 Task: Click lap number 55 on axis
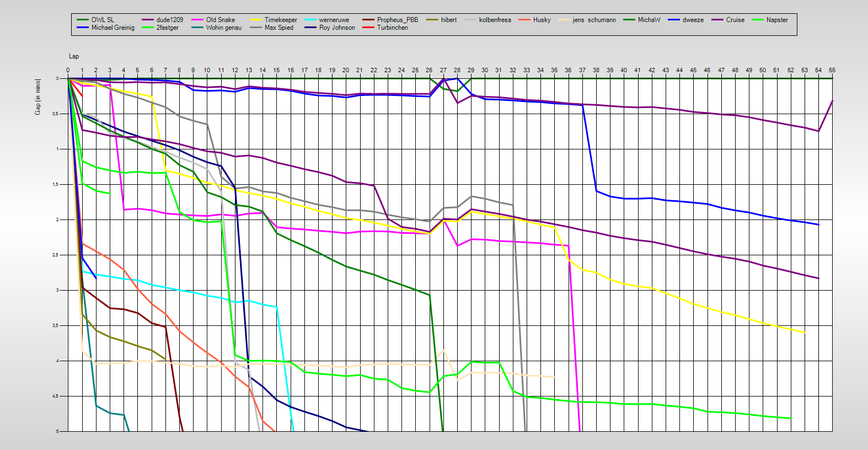pos(832,70)
